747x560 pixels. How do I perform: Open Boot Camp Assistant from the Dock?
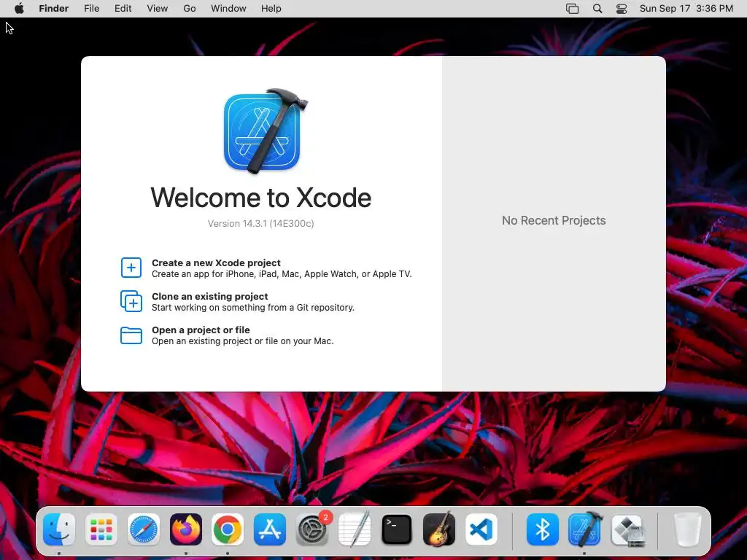coord(627,529)
